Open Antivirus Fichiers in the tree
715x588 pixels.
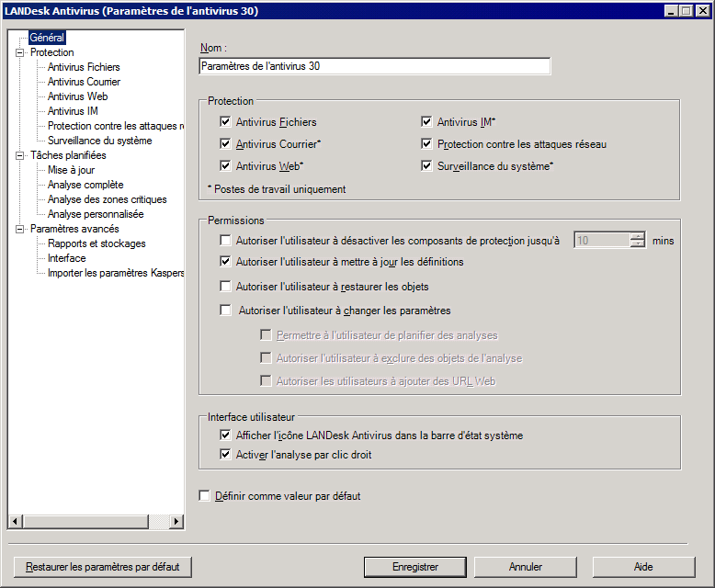pos(84,67)
